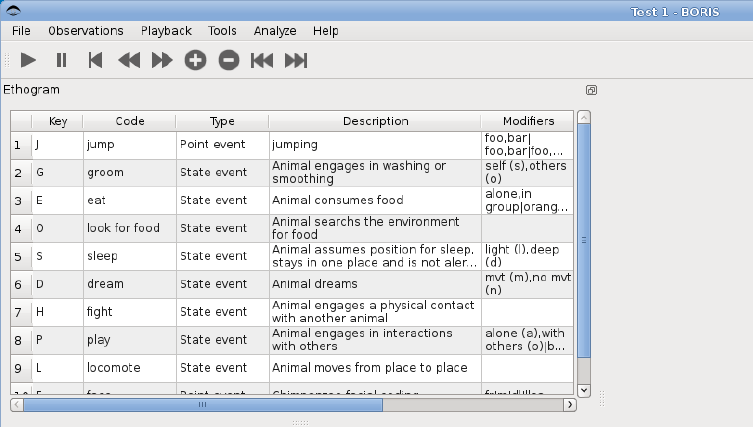
Task: Click the 'Point event' type cell for jump
Action: point(222,145)
